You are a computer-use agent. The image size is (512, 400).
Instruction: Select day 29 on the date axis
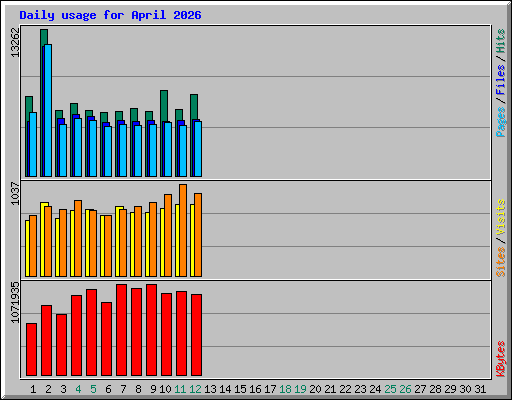pos(450,389)
